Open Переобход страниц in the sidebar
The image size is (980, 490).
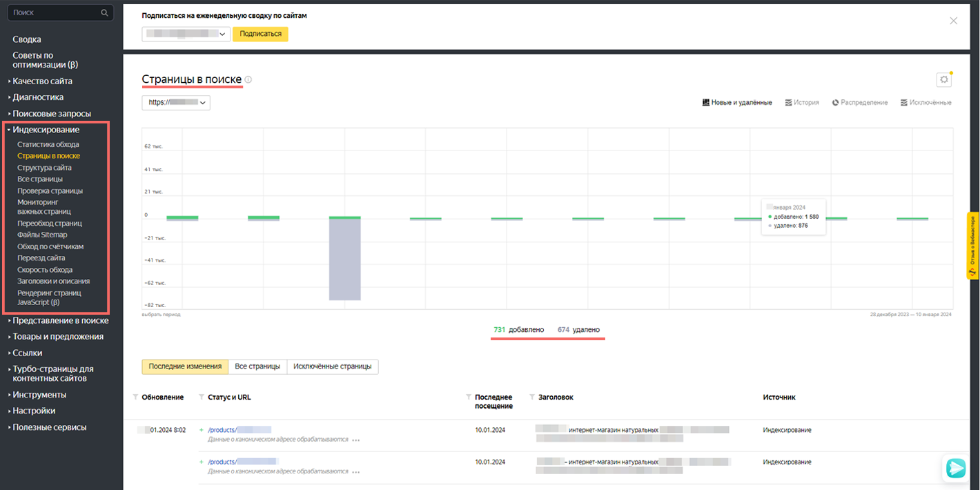click(x=50, y=224)
